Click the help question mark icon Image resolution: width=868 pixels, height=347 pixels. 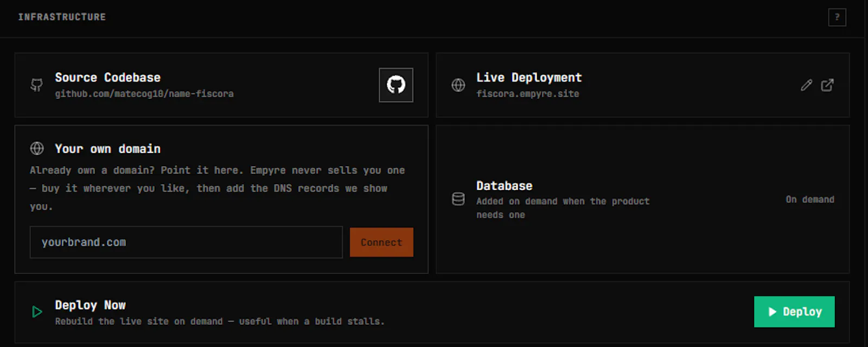click(837, 17)
